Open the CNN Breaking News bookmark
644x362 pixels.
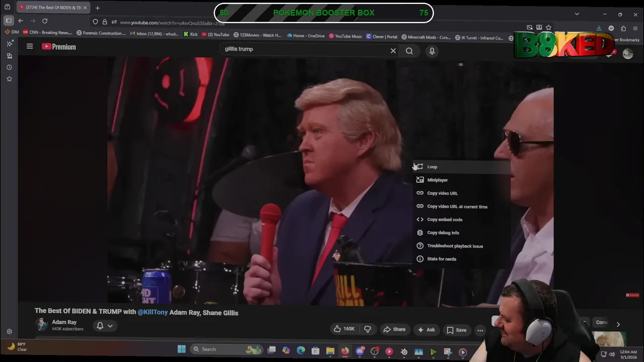pos(47,32)
